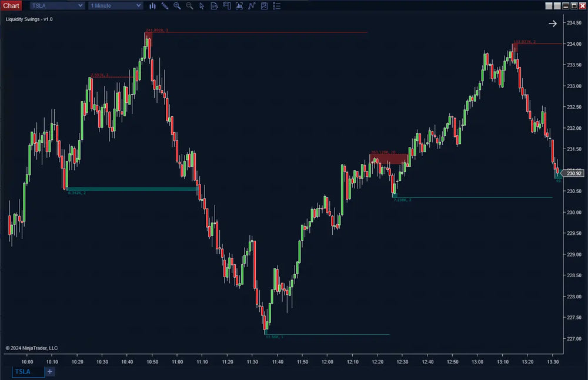Open the 1 Minute interval dropdown
This screenshot has width=588, height=380.
(x=115, y=5)
